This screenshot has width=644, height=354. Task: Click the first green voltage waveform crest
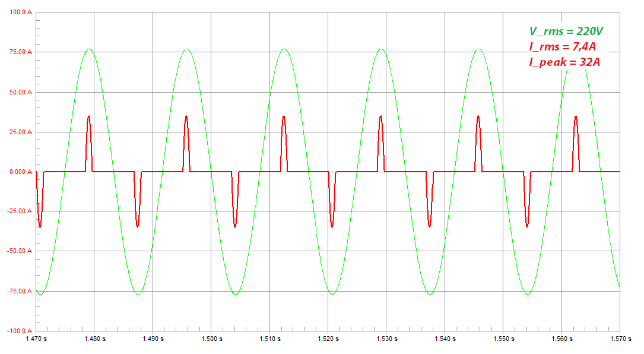click(89, 49)
